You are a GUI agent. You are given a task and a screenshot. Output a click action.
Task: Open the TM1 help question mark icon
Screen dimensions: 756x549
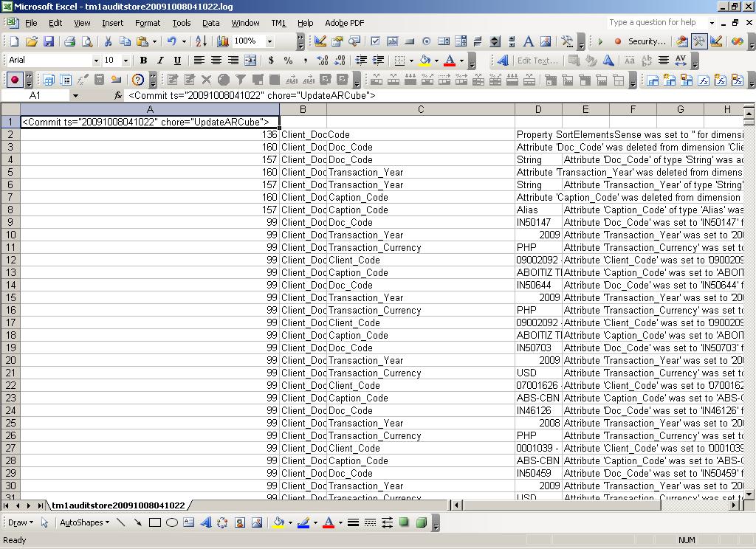click(138, 80)
